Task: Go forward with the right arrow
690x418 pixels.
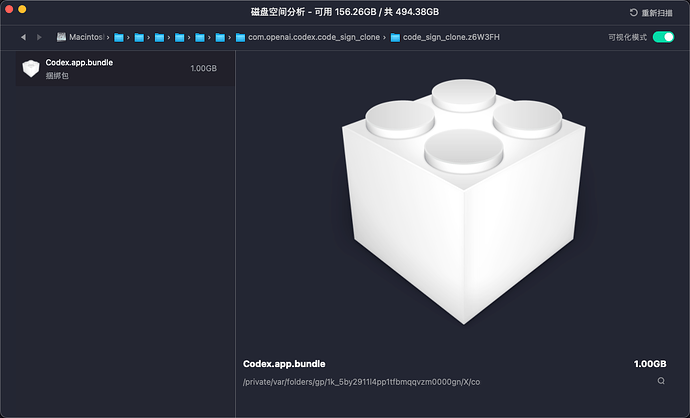Action: (39, 37)
